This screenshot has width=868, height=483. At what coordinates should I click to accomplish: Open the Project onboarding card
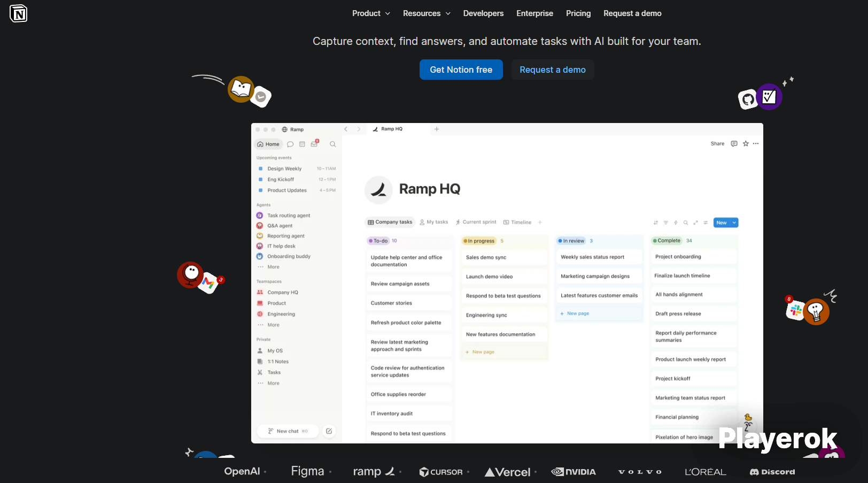click(694, 257)
